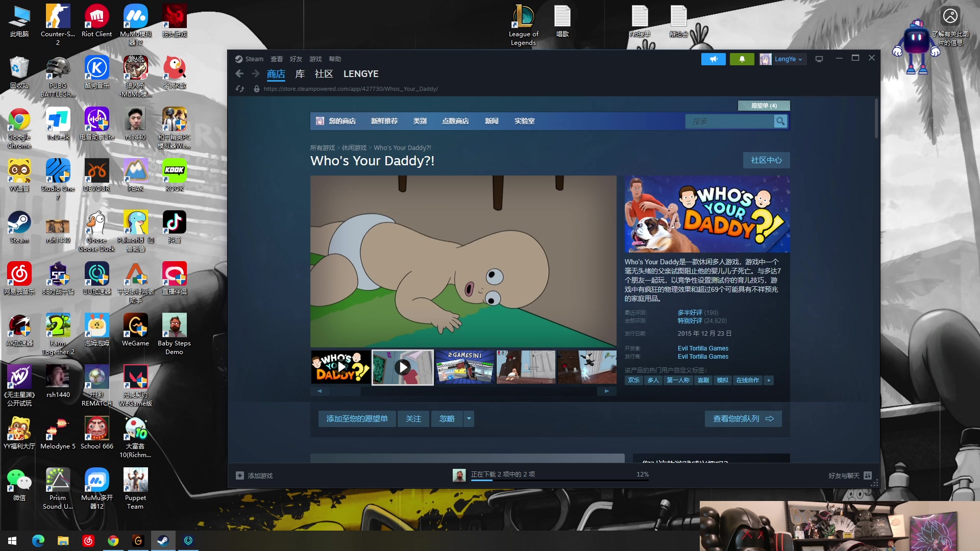Click 添加至您的愿望单 button
This screenshot has height=551, width=980.
coord(357,419)
